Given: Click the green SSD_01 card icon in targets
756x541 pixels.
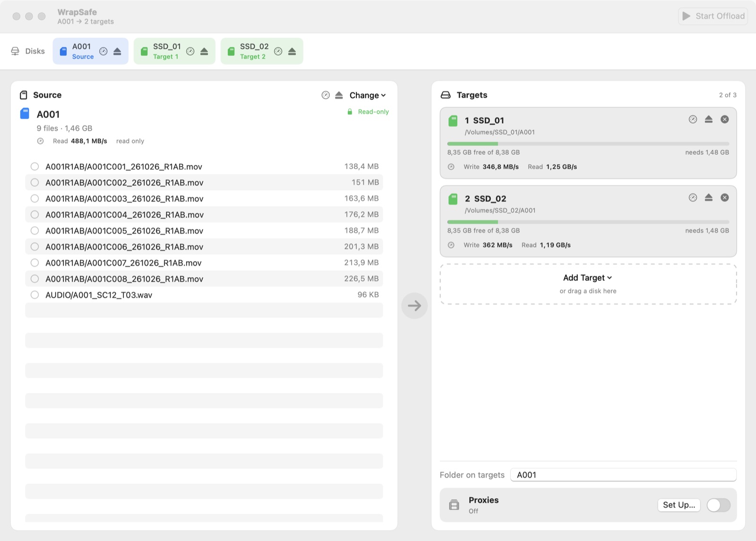Looking at the screenshot, I should 453,120.
